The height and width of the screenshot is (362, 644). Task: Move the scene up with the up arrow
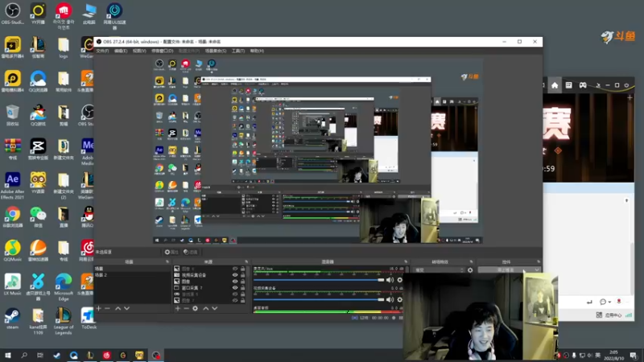[x=118, y=308]
